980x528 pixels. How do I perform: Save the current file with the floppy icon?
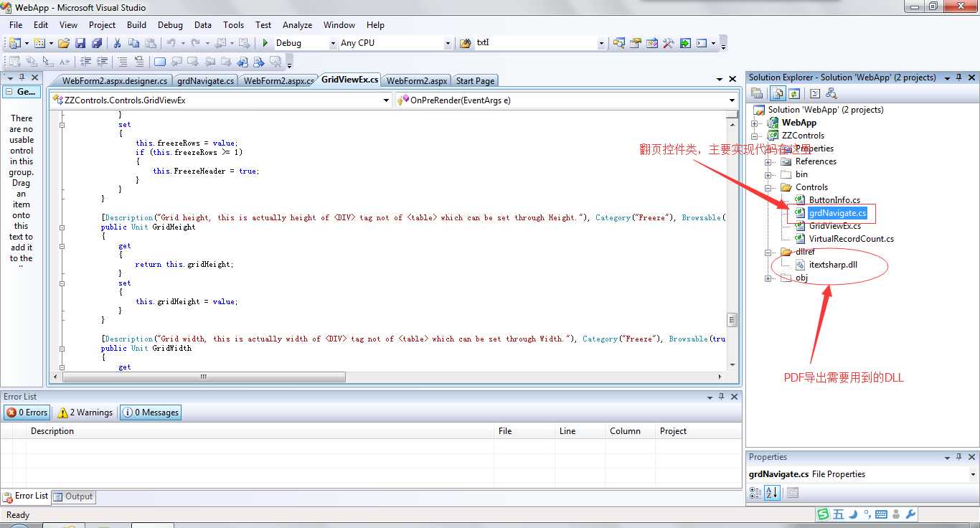click(x=80, y=43)
